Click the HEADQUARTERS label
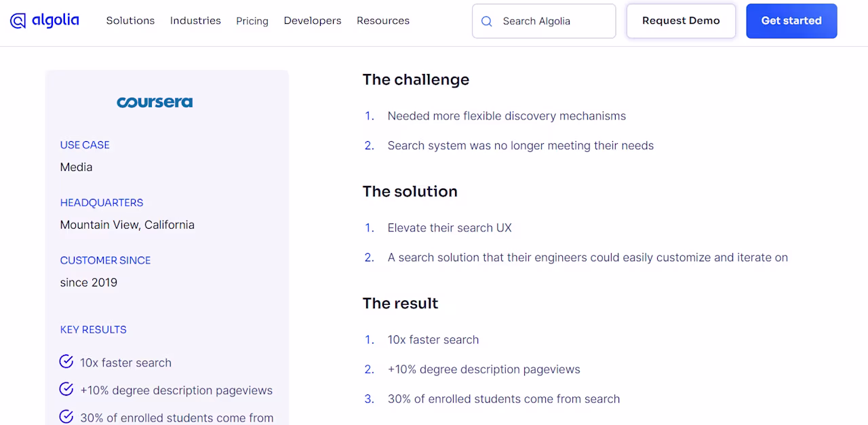This screenshot has height=425, width=868. (102, 202)
